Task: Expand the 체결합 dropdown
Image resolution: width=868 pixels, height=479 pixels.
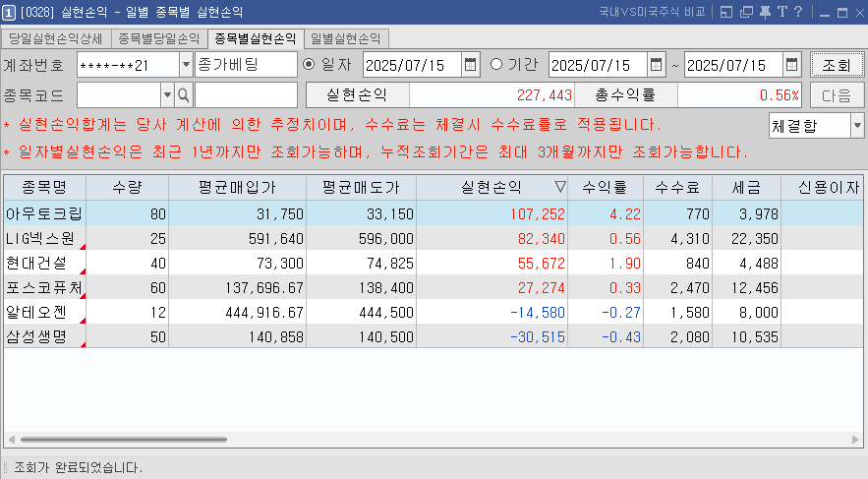Action: pyautogui.click(x=856, y=126)
